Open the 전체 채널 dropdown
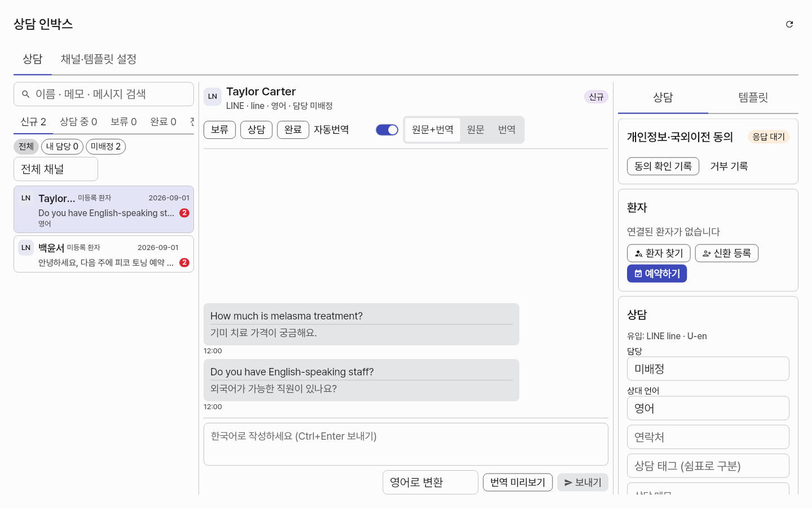The height and width of the screenshot is (508, 812). [x=56, y=169]
